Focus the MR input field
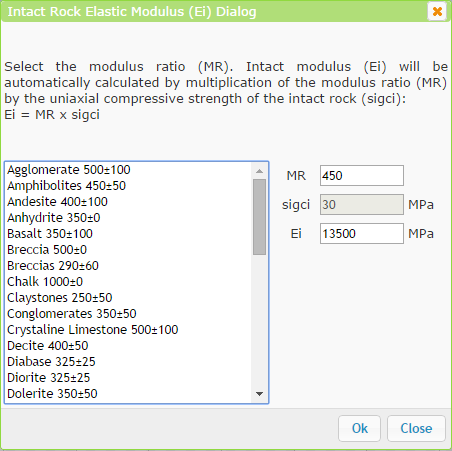 (x=362, y=175)
